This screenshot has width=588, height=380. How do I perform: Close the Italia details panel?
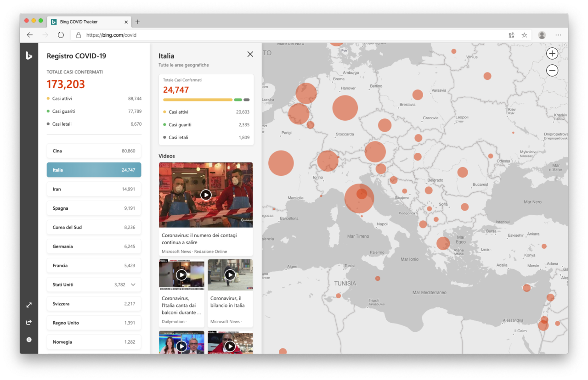click(x=250, y=54)
